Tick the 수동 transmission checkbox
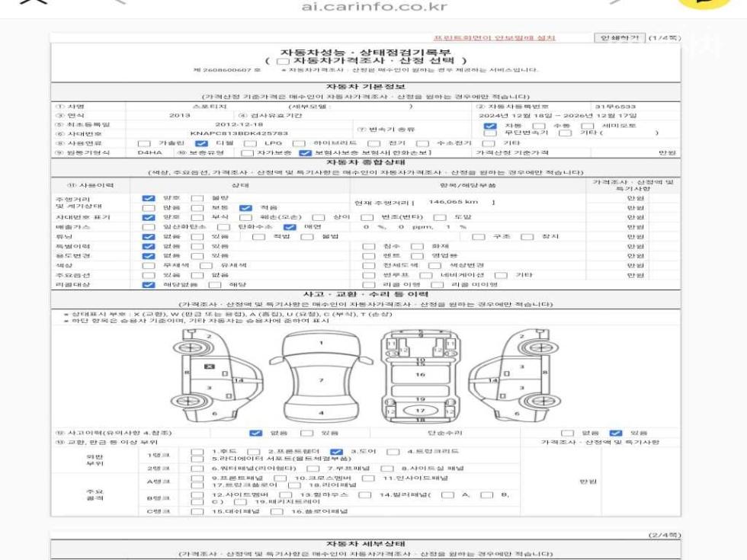747x560 pixels. point(538,126)
